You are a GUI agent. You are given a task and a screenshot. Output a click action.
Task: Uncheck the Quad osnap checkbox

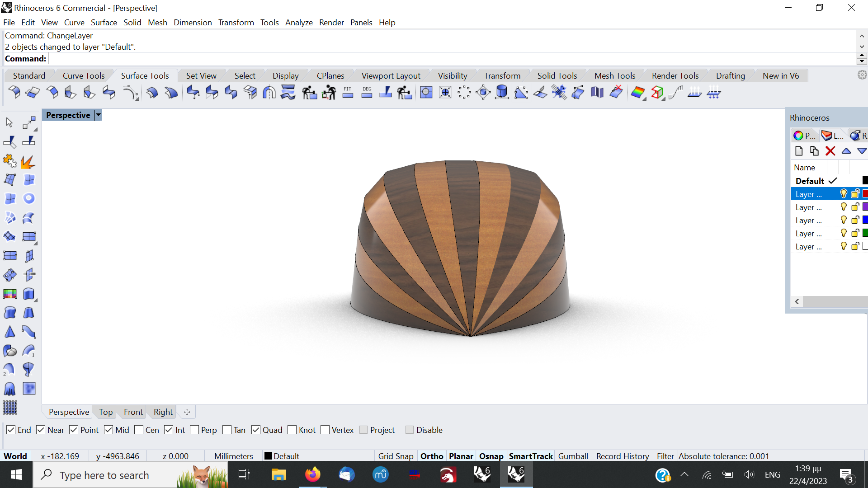(x=256, y=430)
